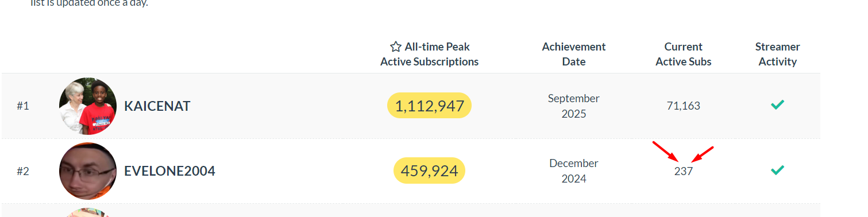The image size is (868, 217).
Task: Click EVELONE2004's 237 current subs value
Action: click(684, 171)
